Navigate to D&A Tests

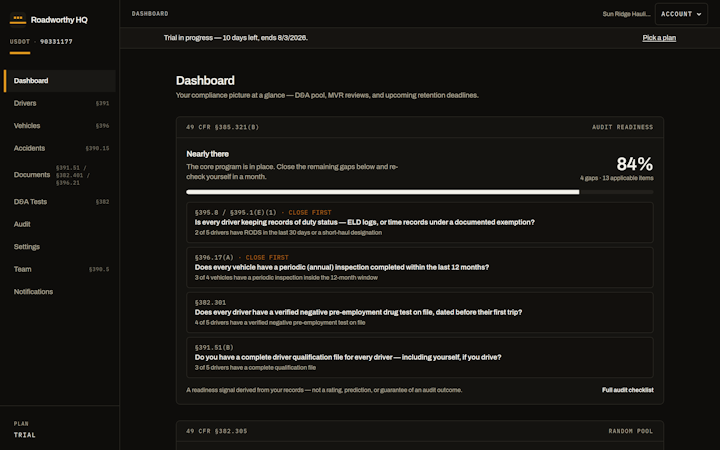point(60,202)
